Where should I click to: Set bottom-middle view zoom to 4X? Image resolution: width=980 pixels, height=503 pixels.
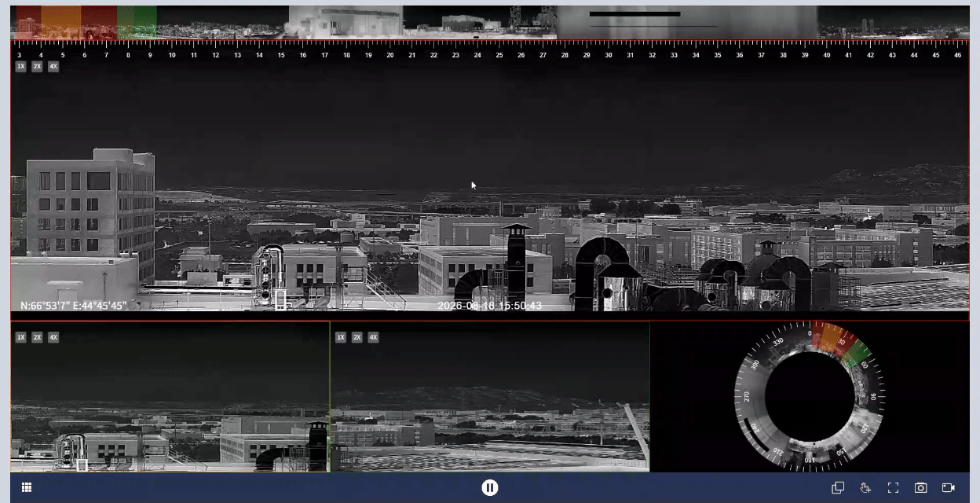tap(374, 337)
